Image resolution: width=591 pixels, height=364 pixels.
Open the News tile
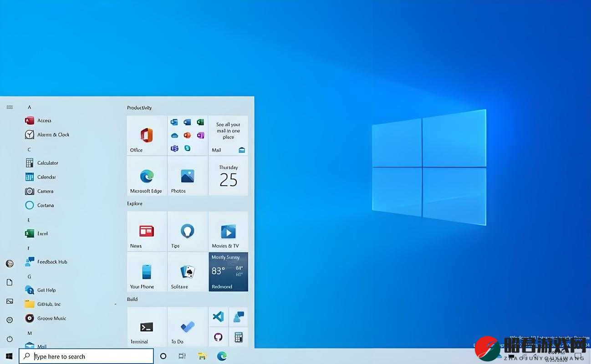pyautogui.click(x=147, y=231)
